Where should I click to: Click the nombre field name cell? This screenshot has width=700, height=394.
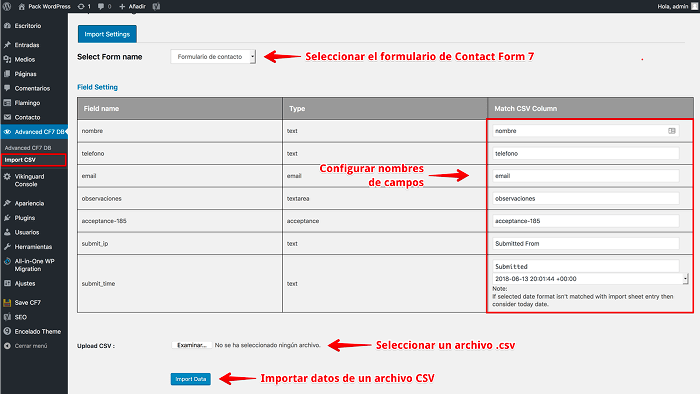(179, 131)
